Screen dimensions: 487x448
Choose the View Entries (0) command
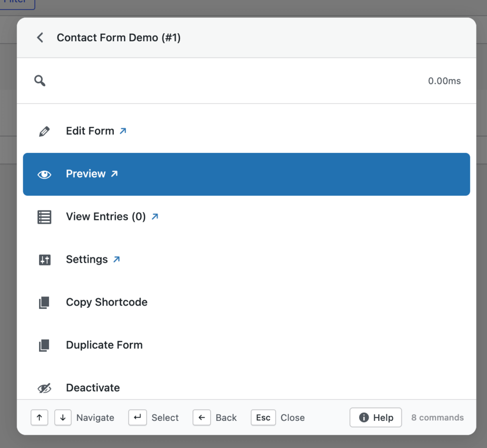pyautogui.click(x=106, y=217)
